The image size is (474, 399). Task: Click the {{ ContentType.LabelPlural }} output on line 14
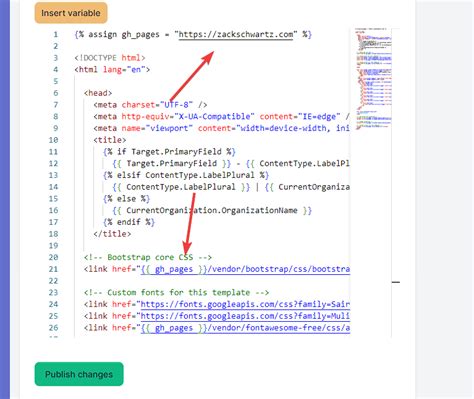pos(181,187)
